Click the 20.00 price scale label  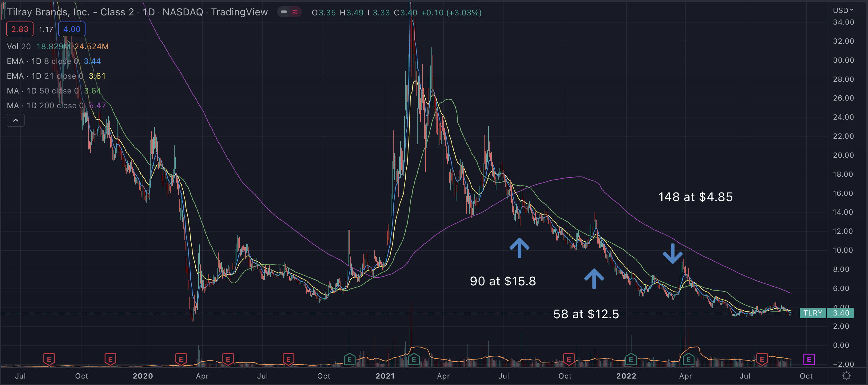point(843,155)
